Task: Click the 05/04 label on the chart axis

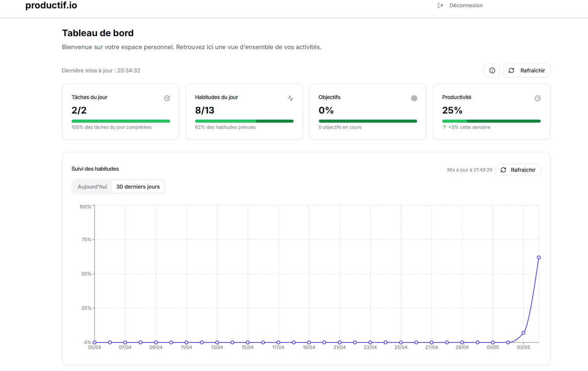Action: (x=94, y=347)
